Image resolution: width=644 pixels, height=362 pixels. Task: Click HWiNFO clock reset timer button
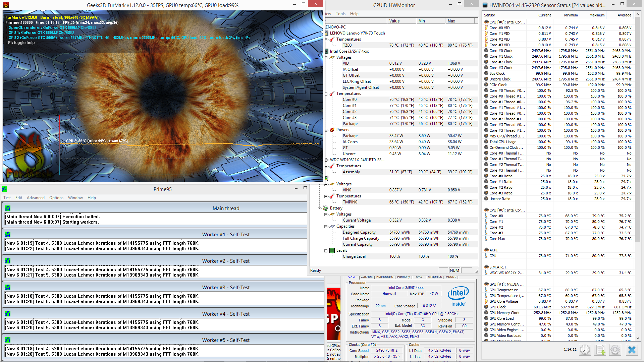pyautogui.click(x=585, y=350)
